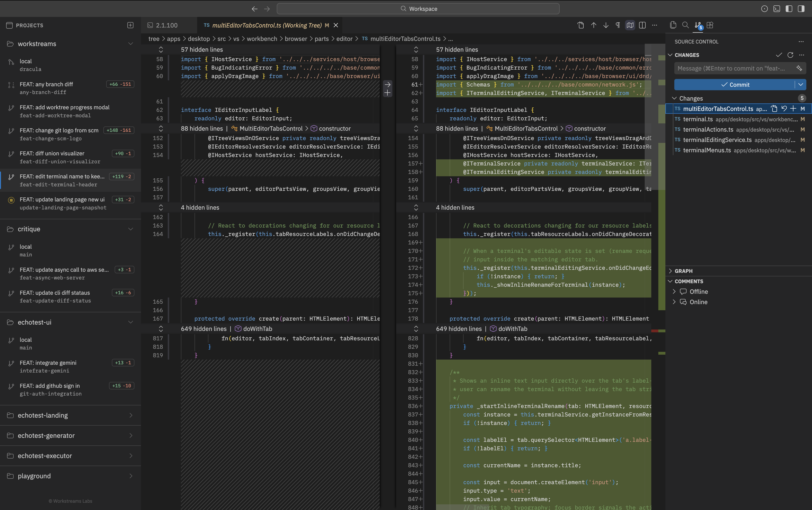
Task: Open the Changes overflow menu
Action: click(x=802, y=55)
